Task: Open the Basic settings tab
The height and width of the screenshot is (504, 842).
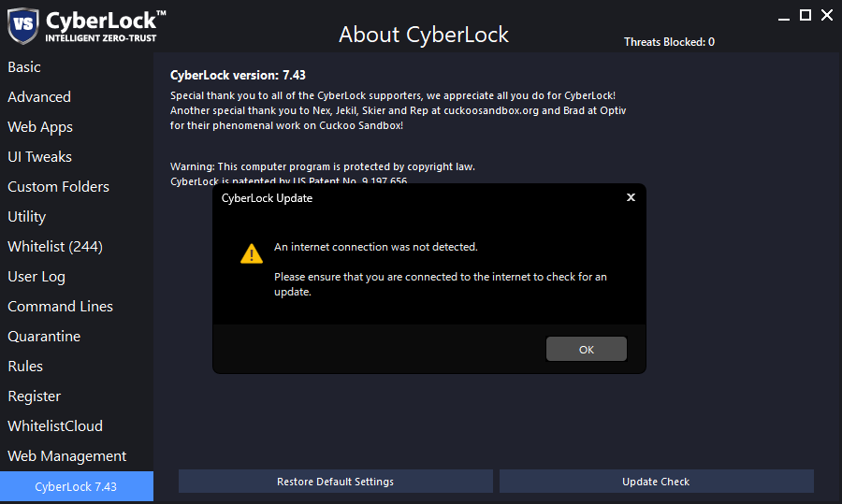Action: 24,67
